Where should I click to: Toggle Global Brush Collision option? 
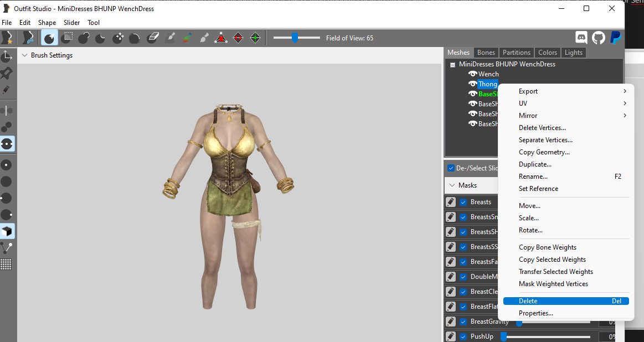(x=7, y=144)
